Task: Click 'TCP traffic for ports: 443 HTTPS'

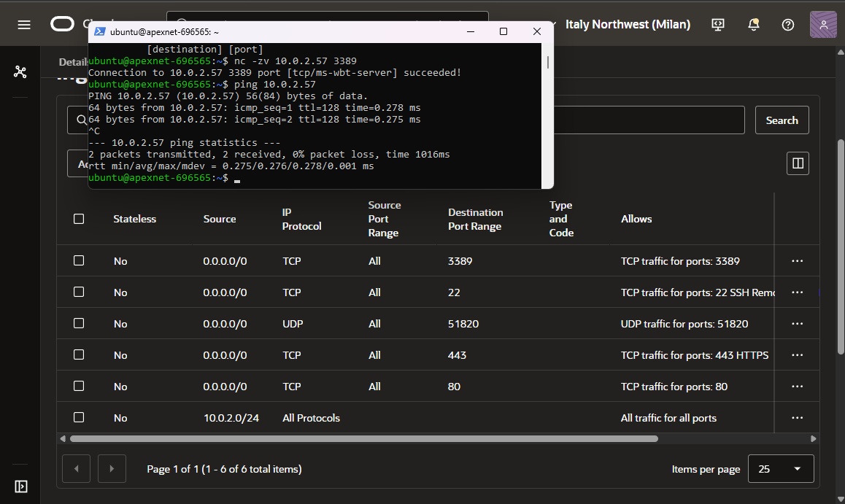Action: click(694, 355)
